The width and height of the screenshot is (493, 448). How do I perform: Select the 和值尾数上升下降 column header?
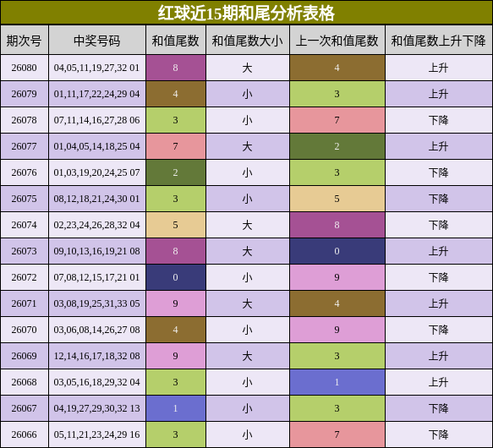[x=439, y=40]
